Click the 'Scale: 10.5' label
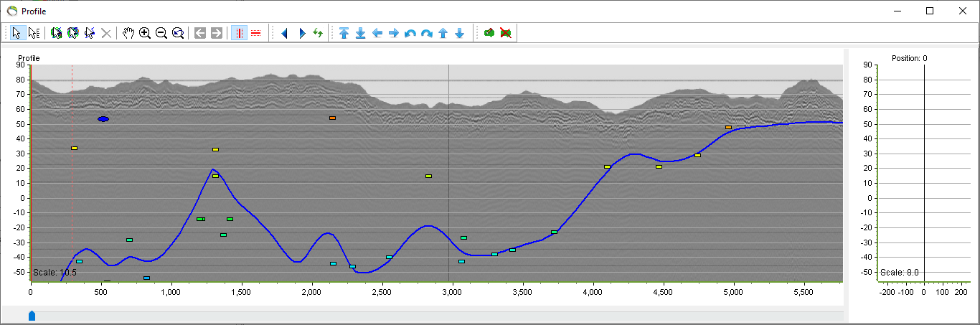This screenshot has width=980, height=325. coord(55,273)
